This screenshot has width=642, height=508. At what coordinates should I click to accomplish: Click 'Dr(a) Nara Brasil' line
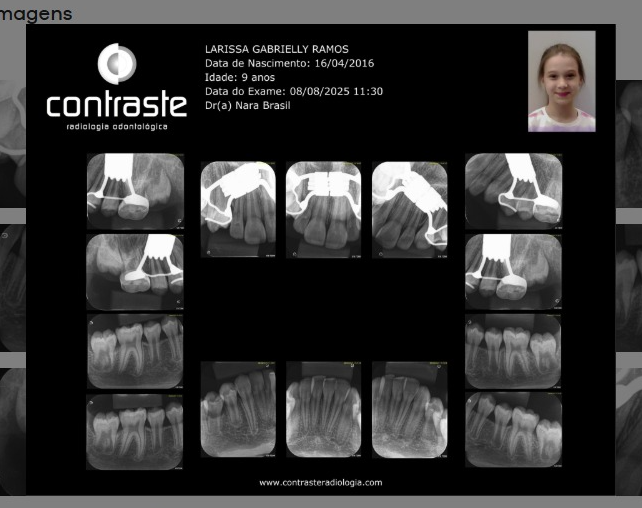click(x=248, y=105)
